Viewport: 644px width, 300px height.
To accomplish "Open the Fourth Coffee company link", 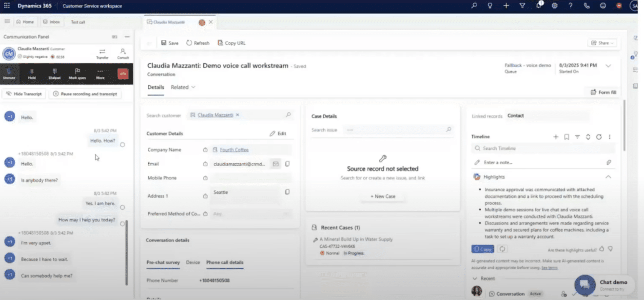I will tap(234, 150).
